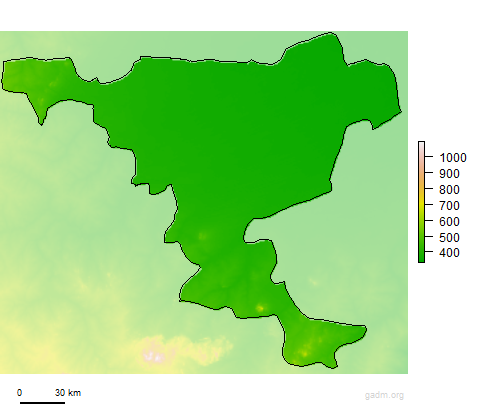Click the 0 scale bar label
This screenshot has height=404, width=480.
(x=20, y=393)
